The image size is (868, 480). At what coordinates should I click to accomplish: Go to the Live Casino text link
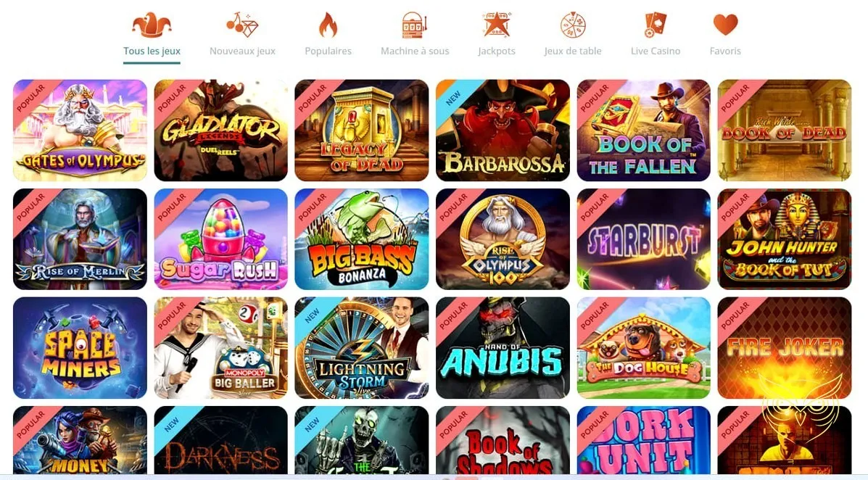[656, 51]
